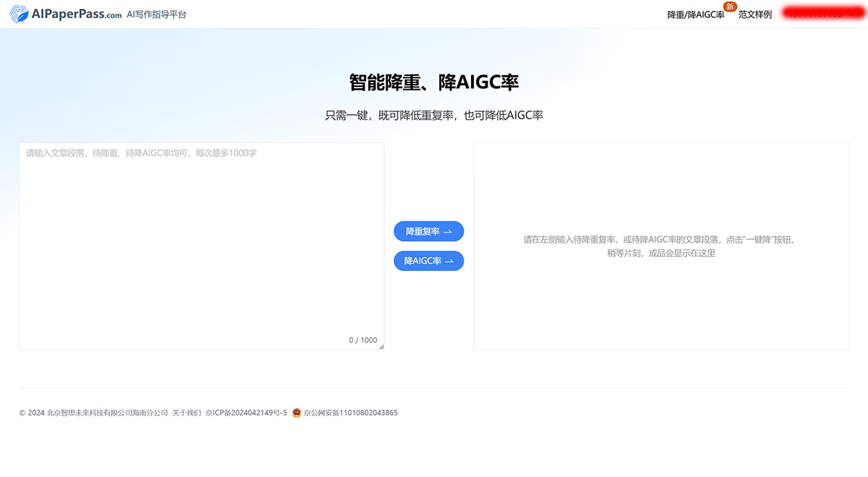Click the AI写作指导平台 tagline text
The width and height of the screenshot is (868, 477).
(x=156, y=14)
